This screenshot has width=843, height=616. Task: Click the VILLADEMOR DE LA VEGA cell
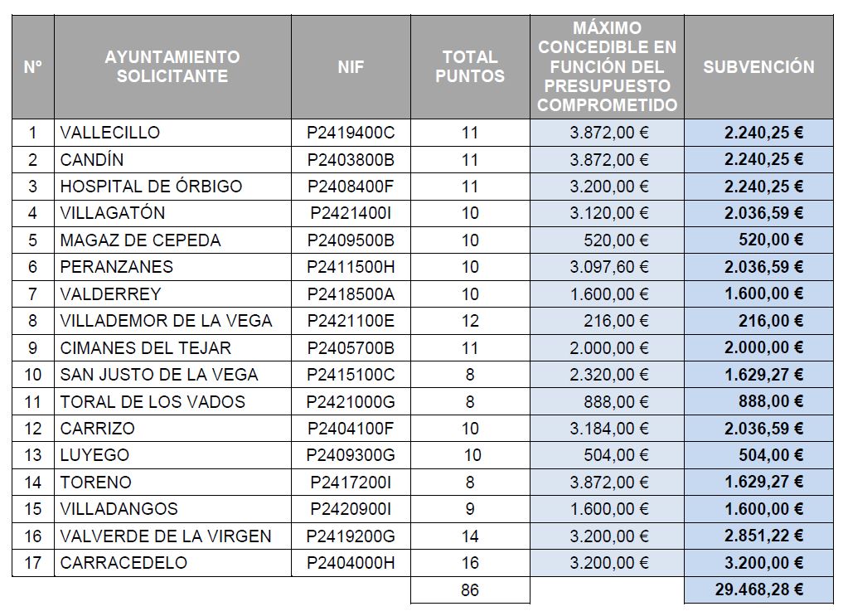[x=172, y=321]
